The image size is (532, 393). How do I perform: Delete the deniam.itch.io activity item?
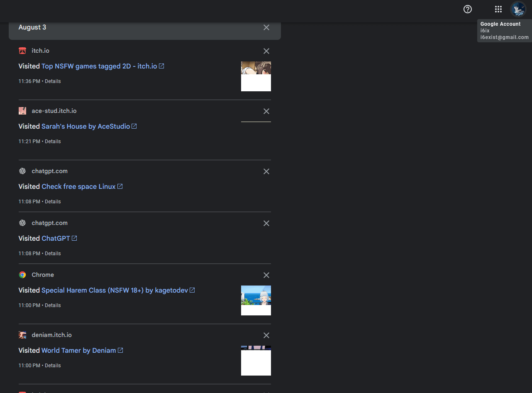pos(266,335)
